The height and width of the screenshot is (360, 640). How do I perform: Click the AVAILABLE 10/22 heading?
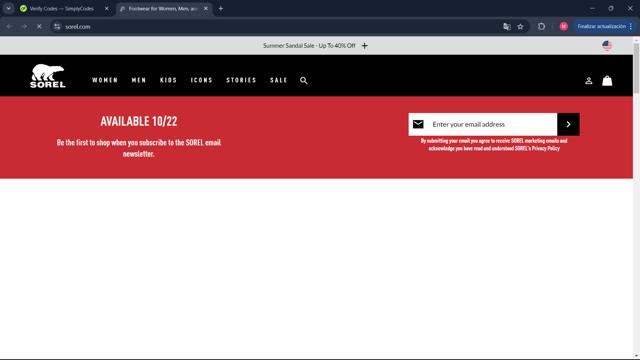point(139,121)
